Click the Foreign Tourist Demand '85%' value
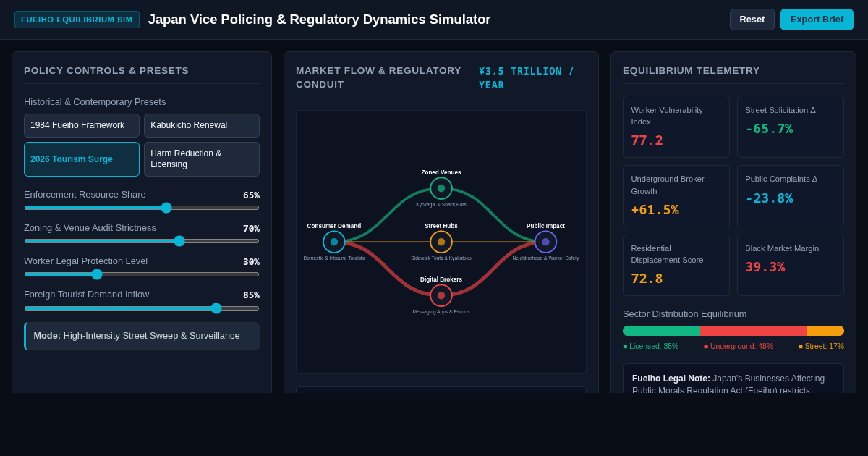Image resolution: width=868 pixels, height=456 pixels. point(251,295)
